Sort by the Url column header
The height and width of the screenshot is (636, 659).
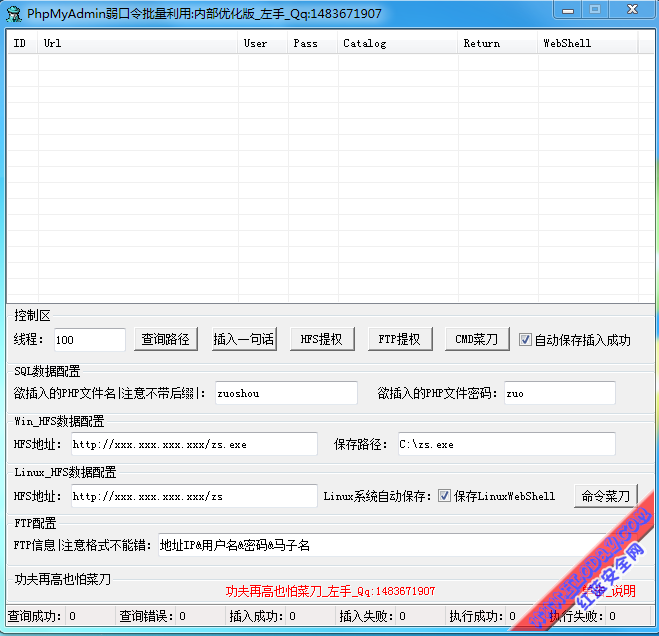point(138,43)
